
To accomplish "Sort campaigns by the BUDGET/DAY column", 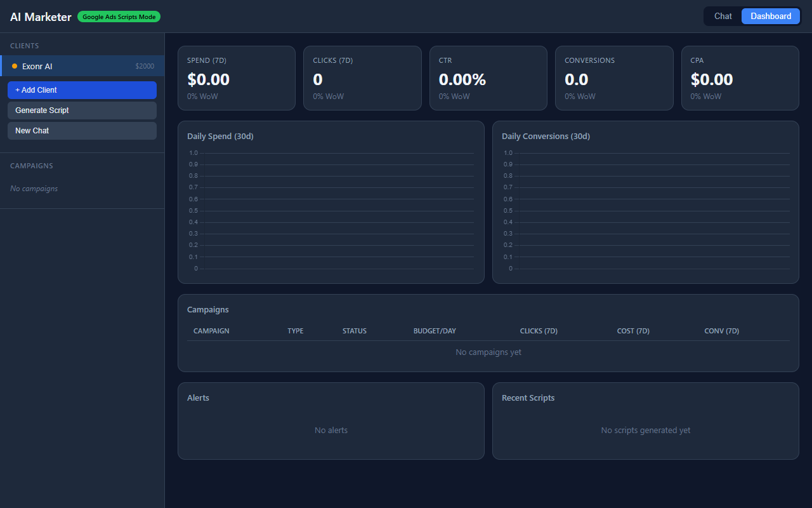I will click(x=435, y=330).
